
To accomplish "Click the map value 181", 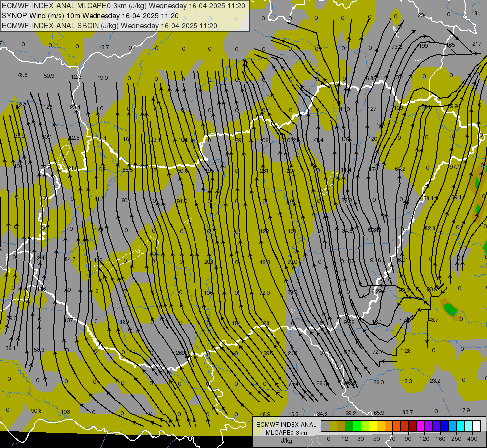I will (476, 13).
